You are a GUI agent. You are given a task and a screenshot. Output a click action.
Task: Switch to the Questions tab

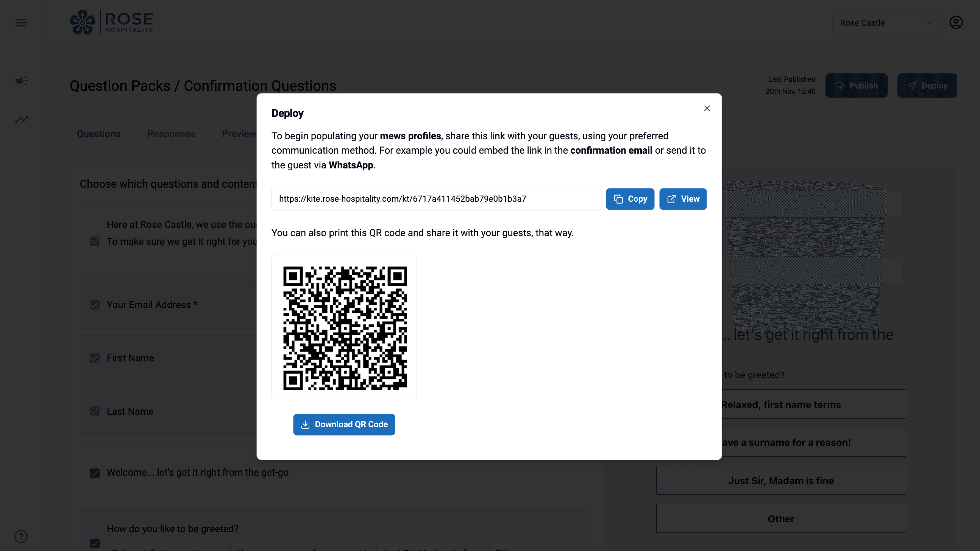(99, 134)
